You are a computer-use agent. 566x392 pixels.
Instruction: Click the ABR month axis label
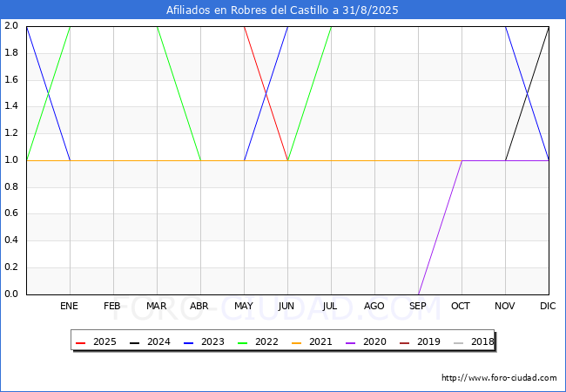click(199, 306)
